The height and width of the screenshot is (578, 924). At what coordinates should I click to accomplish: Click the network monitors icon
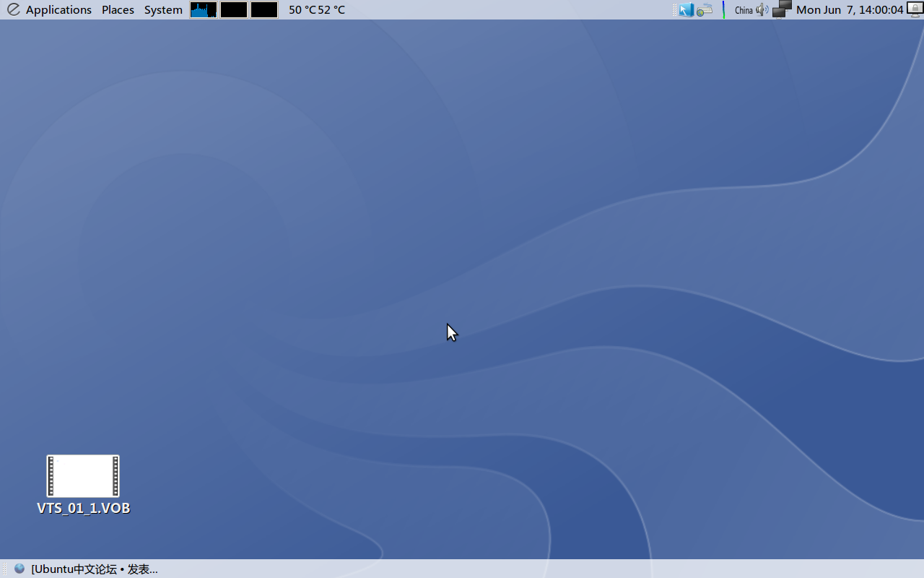pyautogui.click(x=782, y=9)
